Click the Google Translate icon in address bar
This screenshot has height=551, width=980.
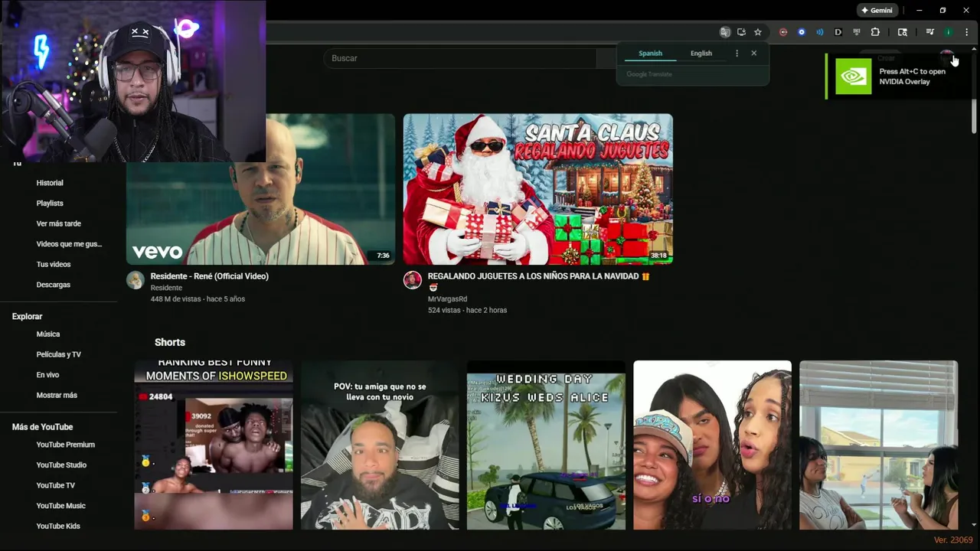pyautogui.click(x=724, y=32)
